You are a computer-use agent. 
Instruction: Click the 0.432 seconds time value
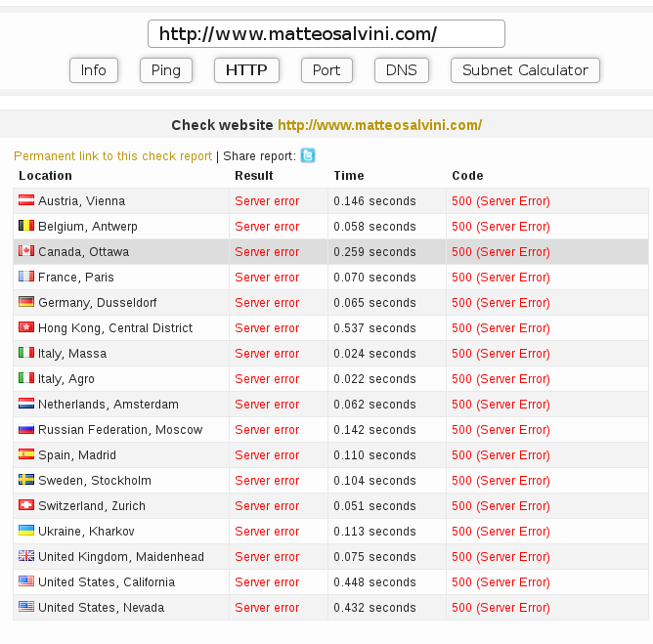tap(374, 608)
